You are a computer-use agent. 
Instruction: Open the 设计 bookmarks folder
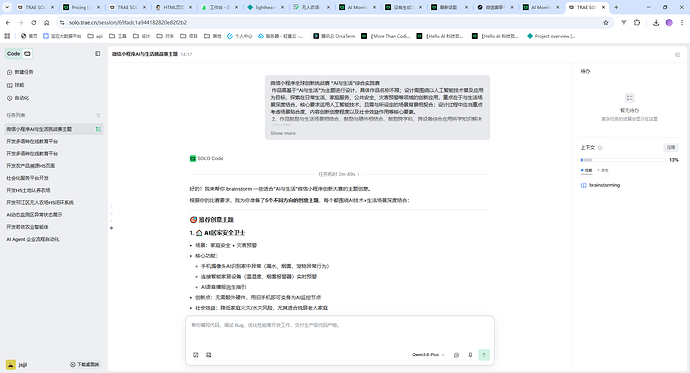click(x=141, y=36)
